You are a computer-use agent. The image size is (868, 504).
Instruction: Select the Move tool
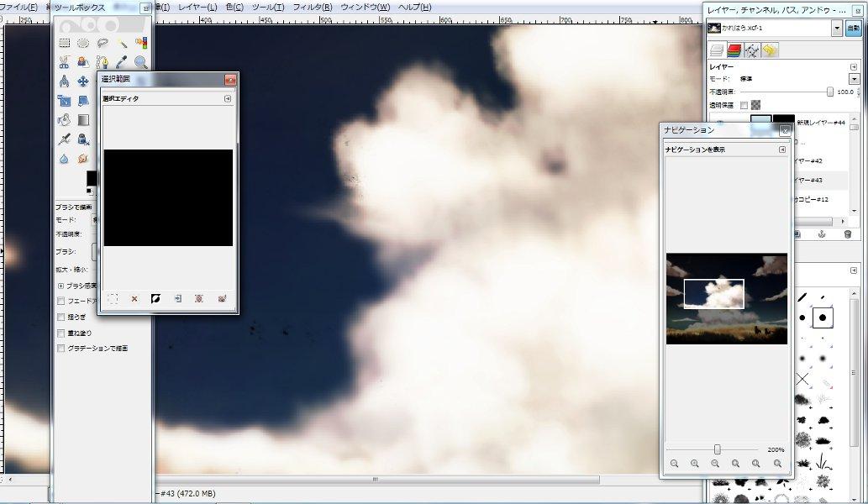pos(83,81)
